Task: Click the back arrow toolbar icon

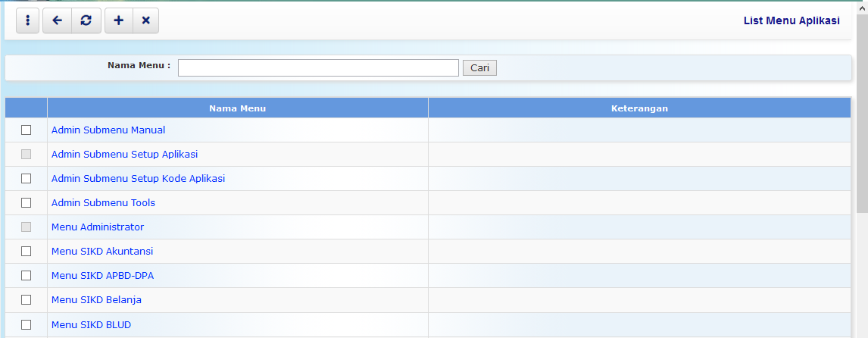Action: (57, 21)
